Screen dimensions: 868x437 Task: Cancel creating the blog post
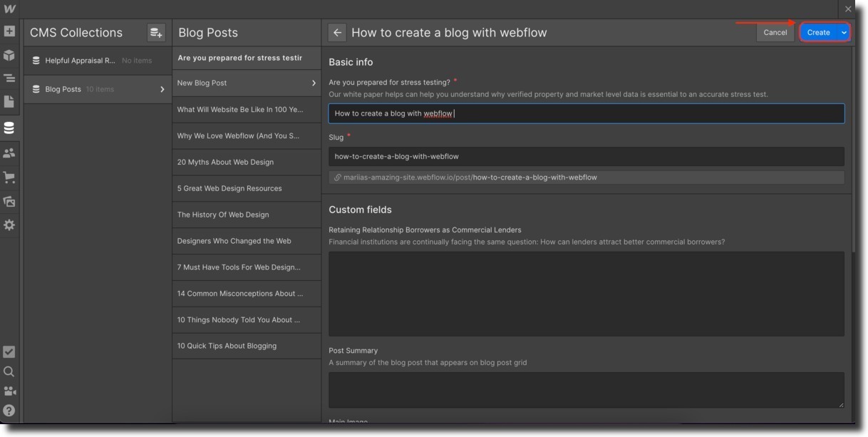pos(775,32)
